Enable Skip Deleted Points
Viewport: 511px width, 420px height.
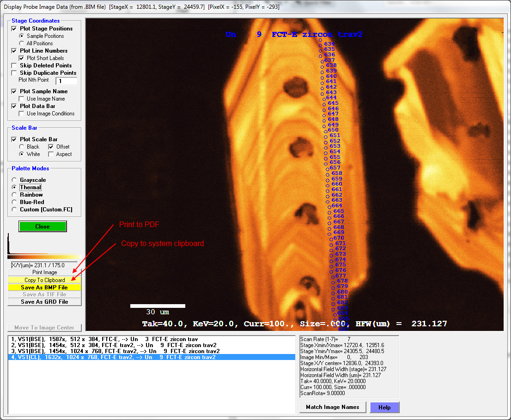point(14,66)
